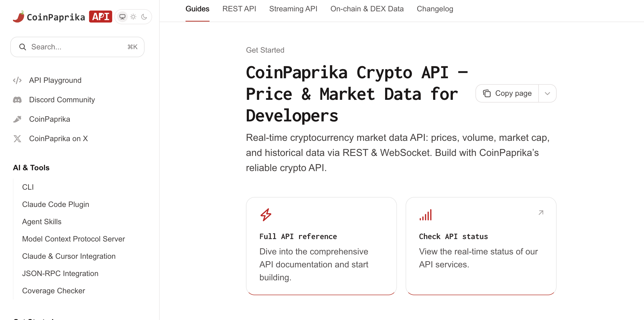Open Agent Skills page
This screenshot has width=644, height=320.
tap(42, 222)
